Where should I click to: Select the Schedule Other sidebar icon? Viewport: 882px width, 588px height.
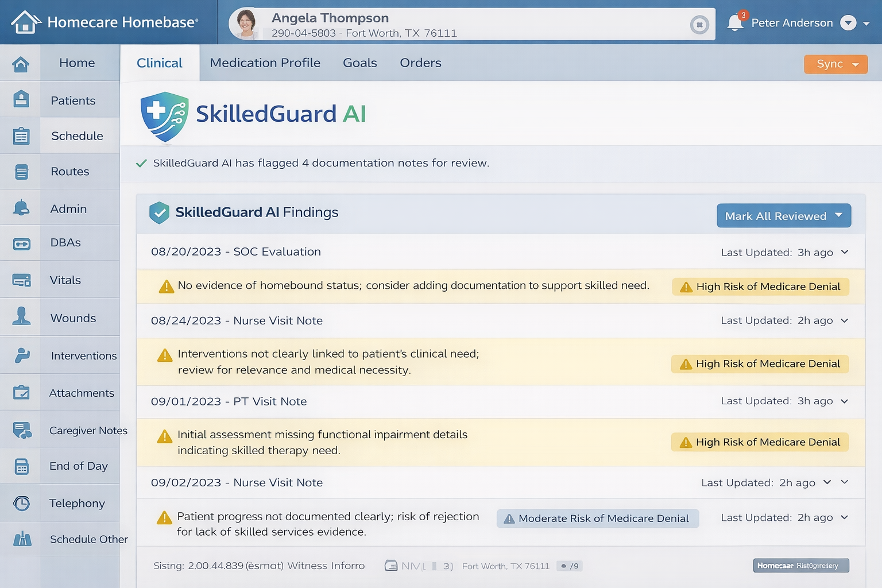pyautogui.click(x=22, y=539)
